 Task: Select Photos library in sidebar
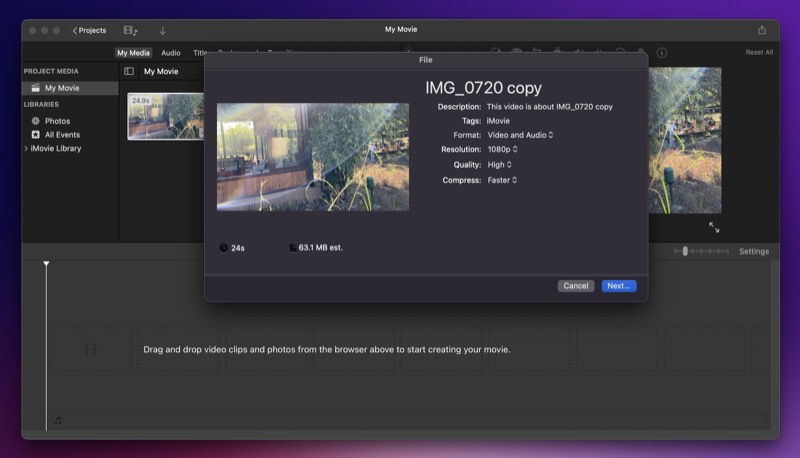pyautogui.click(x=57, y=121)
